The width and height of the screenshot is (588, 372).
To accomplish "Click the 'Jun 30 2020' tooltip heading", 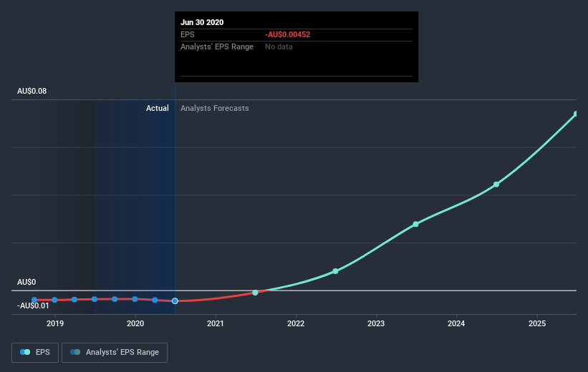I will point(202,22).
